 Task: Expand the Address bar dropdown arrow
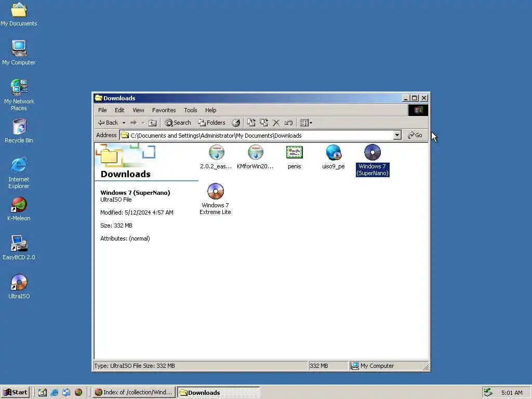tap(397, 135)
